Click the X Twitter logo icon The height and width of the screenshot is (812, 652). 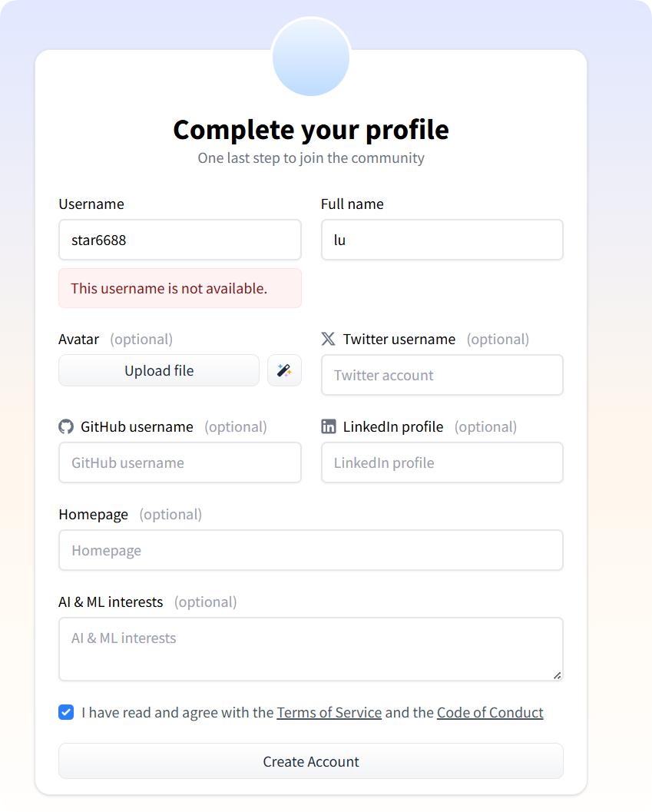pyautogui.click(x=328, y=339)
